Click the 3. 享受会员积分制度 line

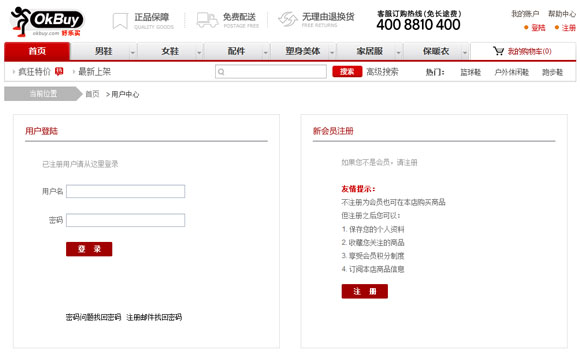(x=373, y=256)
